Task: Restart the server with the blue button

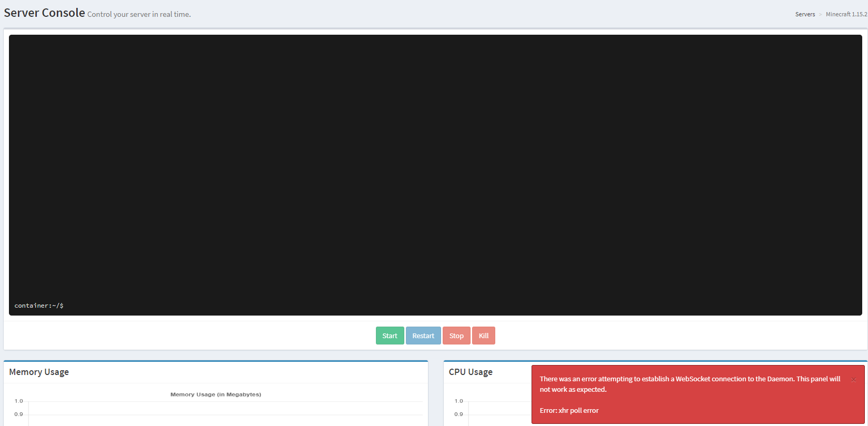Action: pyautogui.click(x=423, y=336)
